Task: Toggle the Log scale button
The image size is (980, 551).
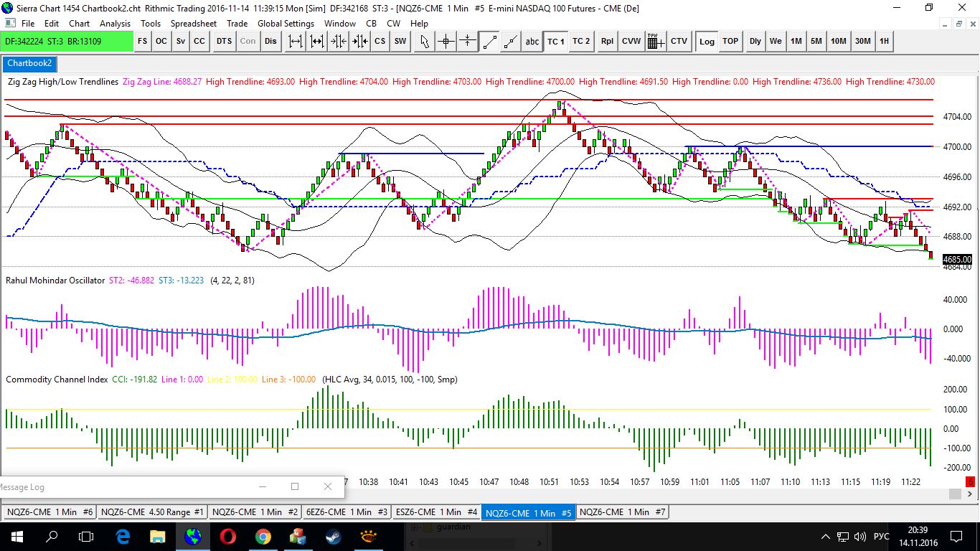Action: (x=707, y=41)
